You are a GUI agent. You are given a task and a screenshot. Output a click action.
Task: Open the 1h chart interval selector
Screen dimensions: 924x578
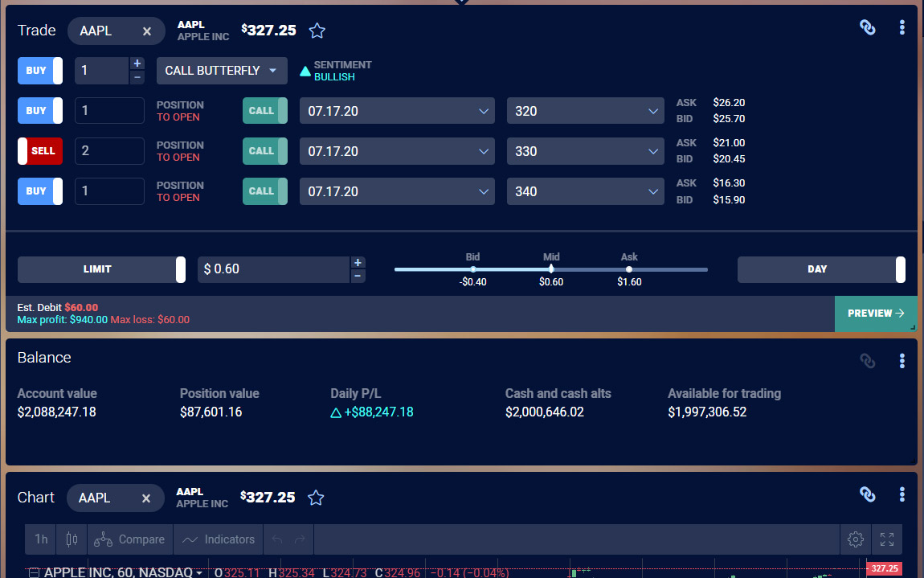[x=41, y=539]
